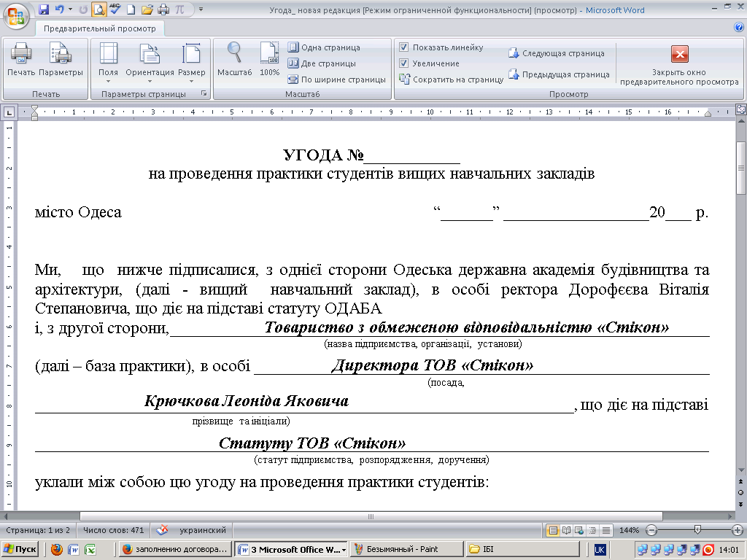Screen dimensions: 747x560
Task: Click the UK language indicator
Action: [600, 550]
